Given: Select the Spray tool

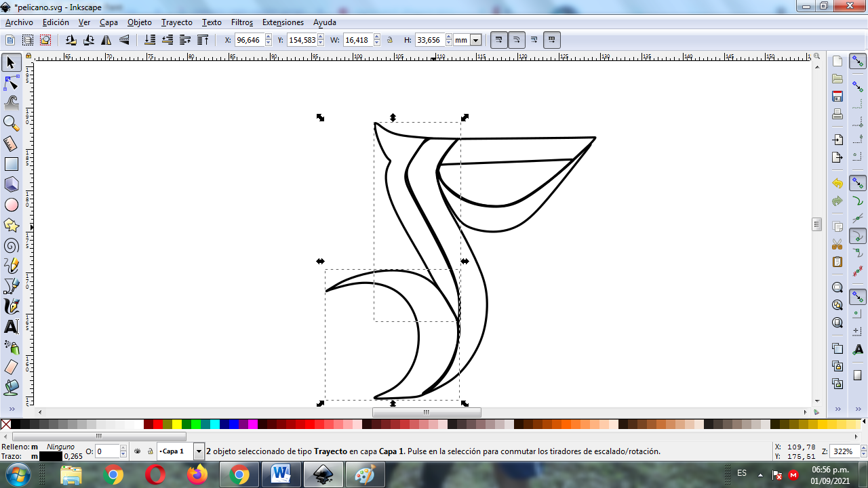Looking at the screenshot, I should [11, 347].
